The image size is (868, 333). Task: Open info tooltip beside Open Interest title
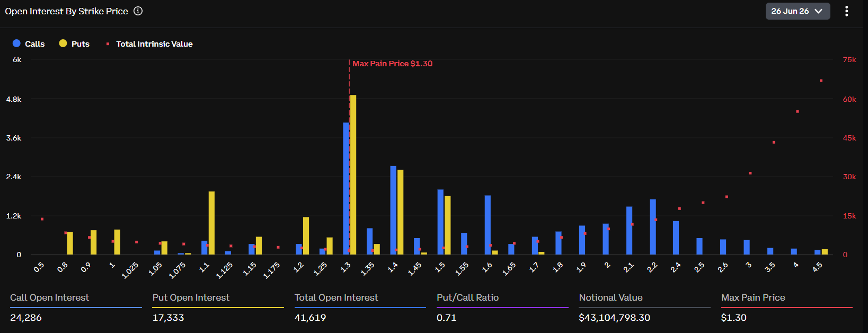click(138, 11)
